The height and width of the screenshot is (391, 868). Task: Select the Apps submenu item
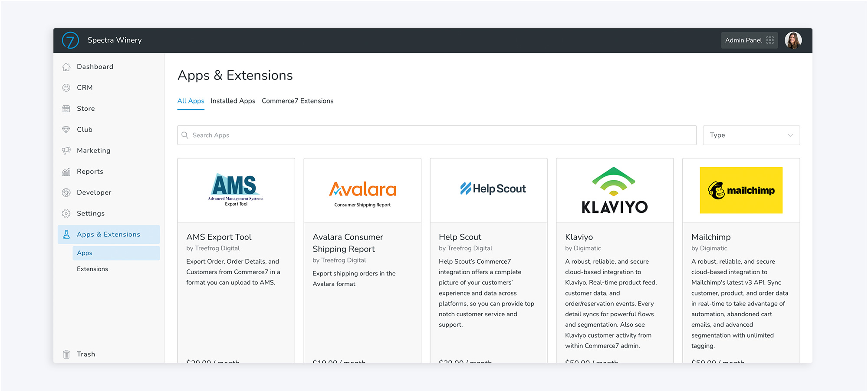(116, 253)
